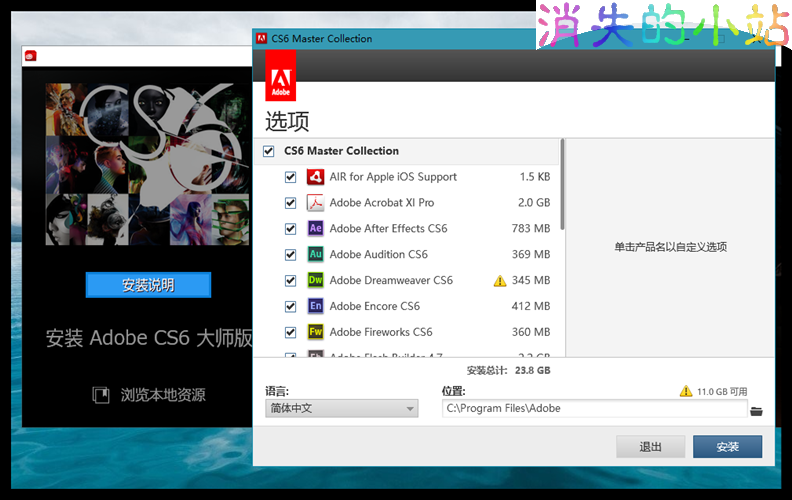Click the Audition Au icon
The width and height of the screenshot is (792, 500).
pos(316,254)
